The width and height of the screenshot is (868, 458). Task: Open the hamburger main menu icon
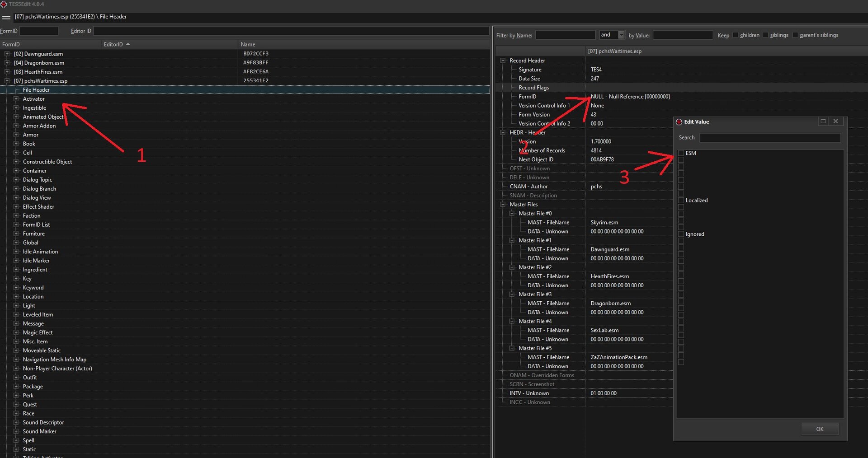tap(6, 18)
